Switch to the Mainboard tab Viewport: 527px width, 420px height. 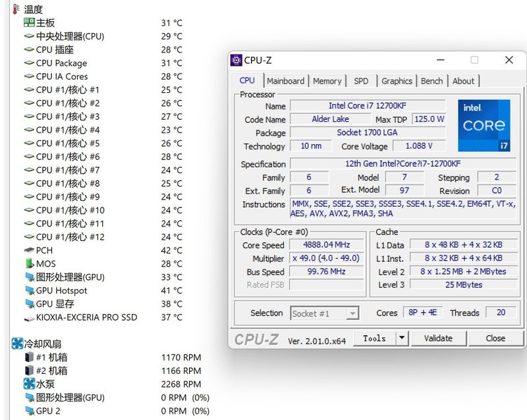(285, 81)
